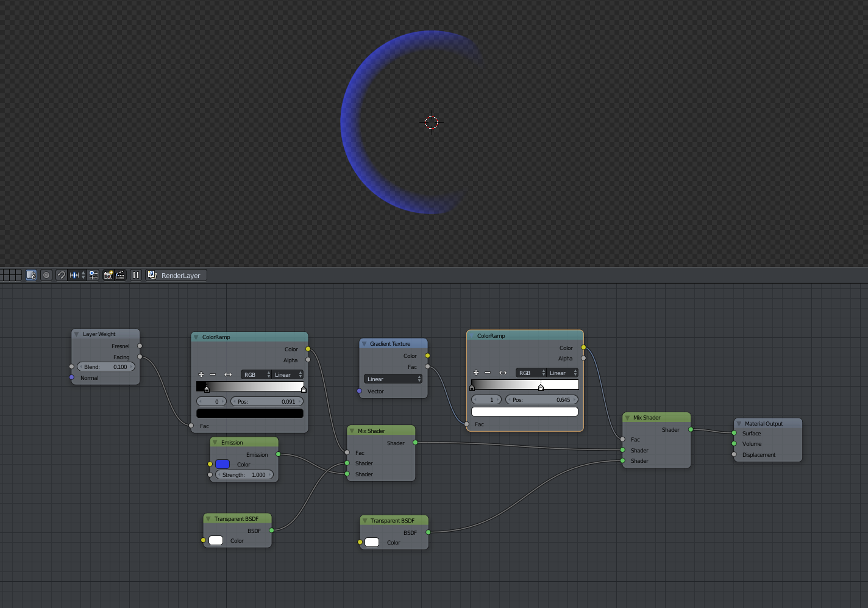Click the right Mix Shader Fac input socket
Image resolution: width=868 pixels, height=608 pixels.
pyautogui.click(x=622, y=439)
